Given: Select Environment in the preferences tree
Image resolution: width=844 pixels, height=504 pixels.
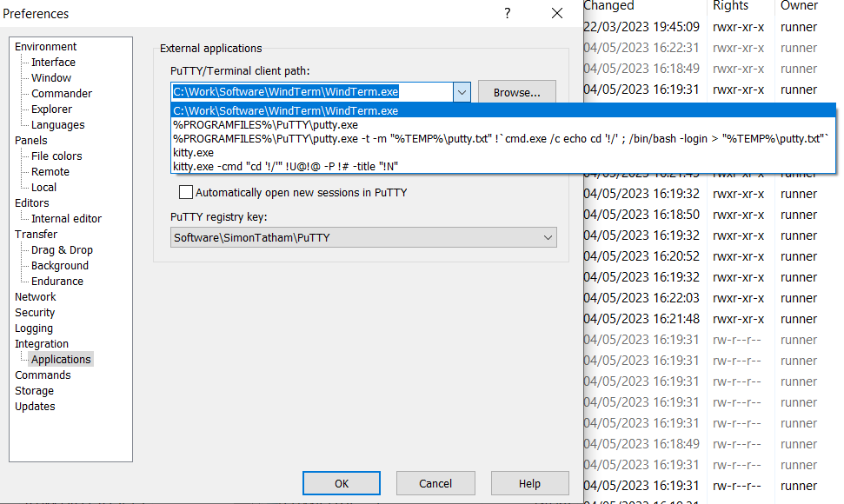Looking at the screenshot, I should pyautogui.click(x=46, y=46).
